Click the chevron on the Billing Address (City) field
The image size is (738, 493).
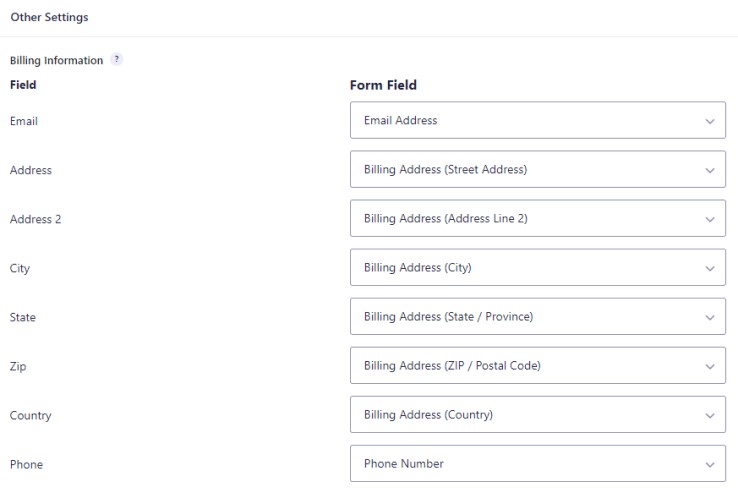[710, 268]
